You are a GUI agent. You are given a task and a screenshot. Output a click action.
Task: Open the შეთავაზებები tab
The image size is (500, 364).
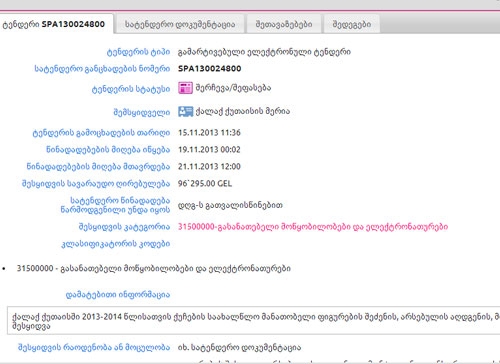(x=284, y=24)
